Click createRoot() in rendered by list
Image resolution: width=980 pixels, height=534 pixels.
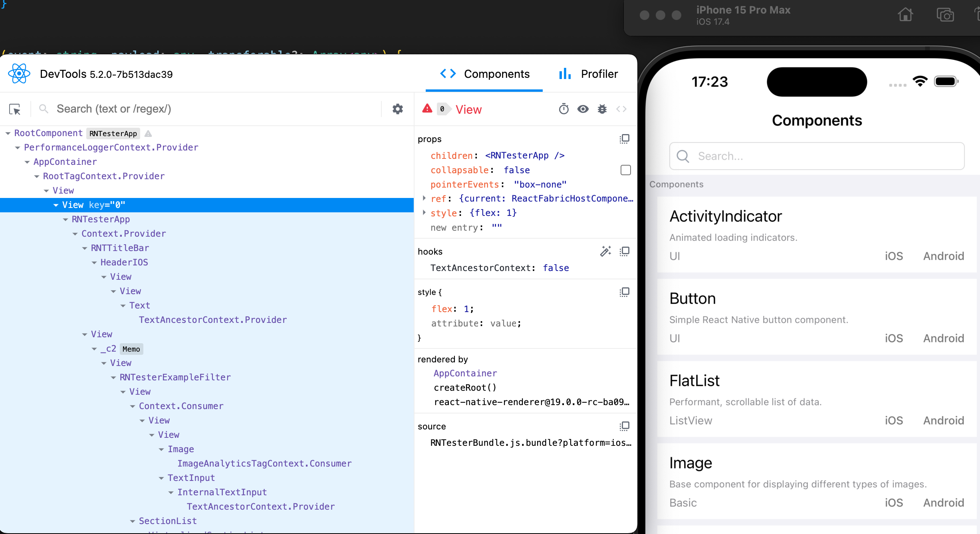coord(465,388)
